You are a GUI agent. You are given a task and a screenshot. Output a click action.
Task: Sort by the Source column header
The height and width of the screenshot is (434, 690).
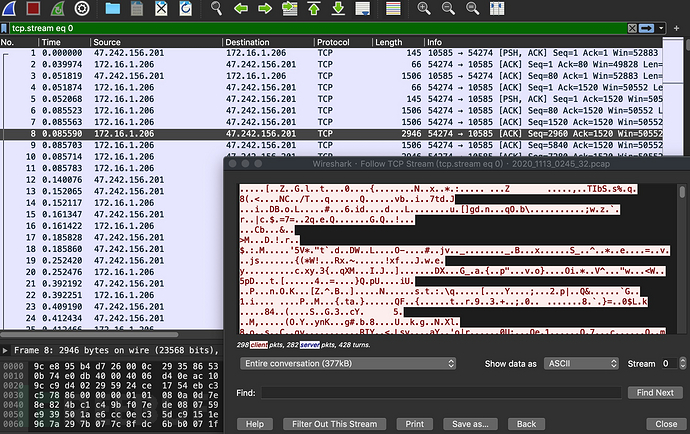156,42
